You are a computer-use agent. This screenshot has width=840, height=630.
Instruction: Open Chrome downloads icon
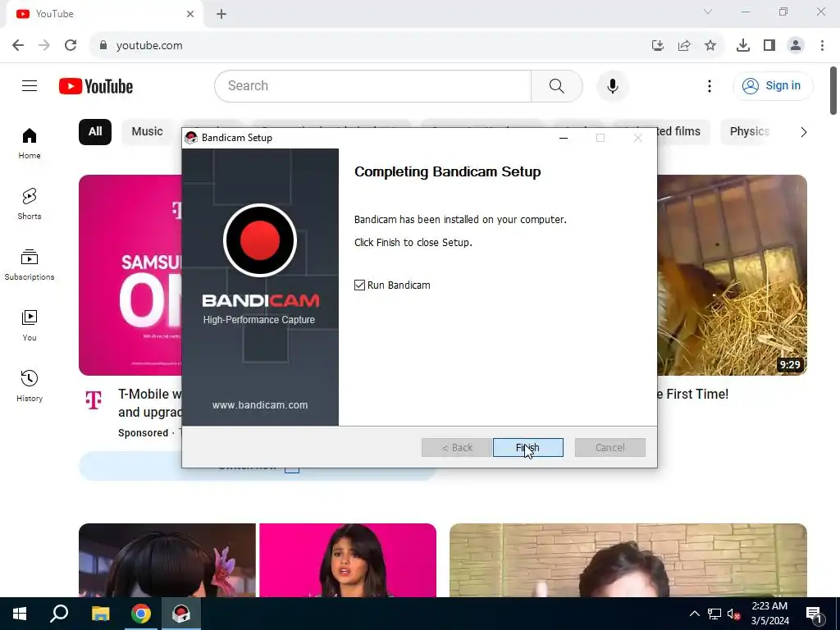pos(742,45)
